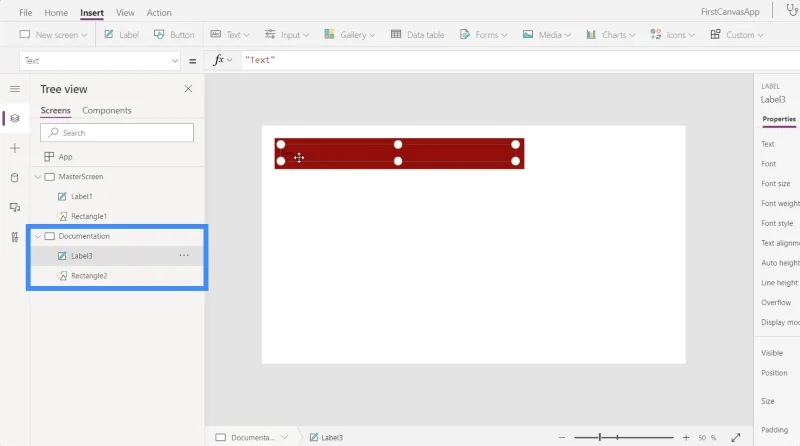Expand the Gallery dropdown
The height and width of the screenshot is (446, 800).
(349, 35)
